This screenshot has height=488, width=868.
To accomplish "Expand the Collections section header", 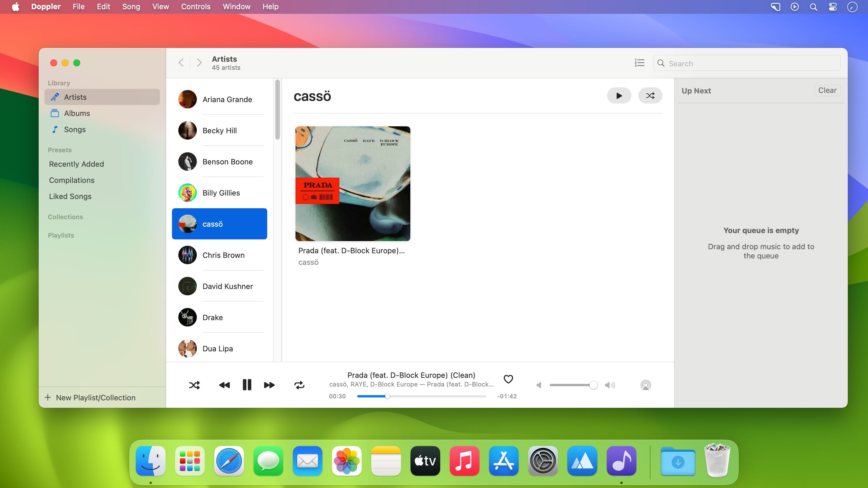I will [66, 217].
